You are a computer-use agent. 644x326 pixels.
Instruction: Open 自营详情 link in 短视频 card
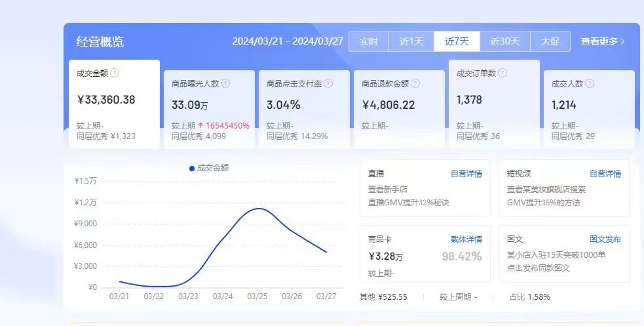(x=605, y=173)
